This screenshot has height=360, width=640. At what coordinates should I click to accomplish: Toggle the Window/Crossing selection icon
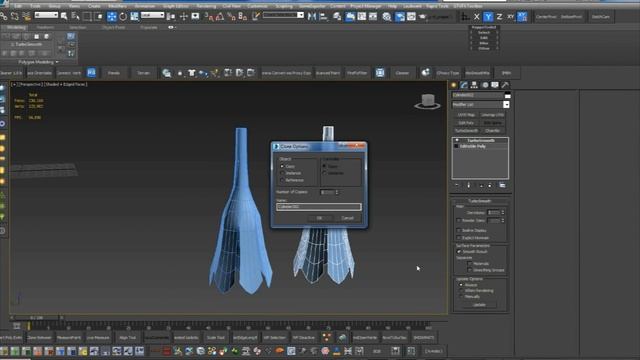(x=98, y=16)
